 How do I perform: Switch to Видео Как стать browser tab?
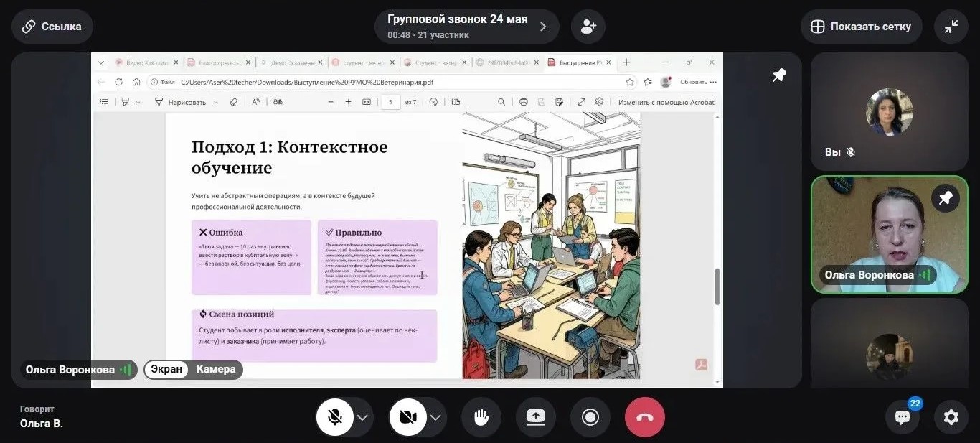[x=146, y=62]
